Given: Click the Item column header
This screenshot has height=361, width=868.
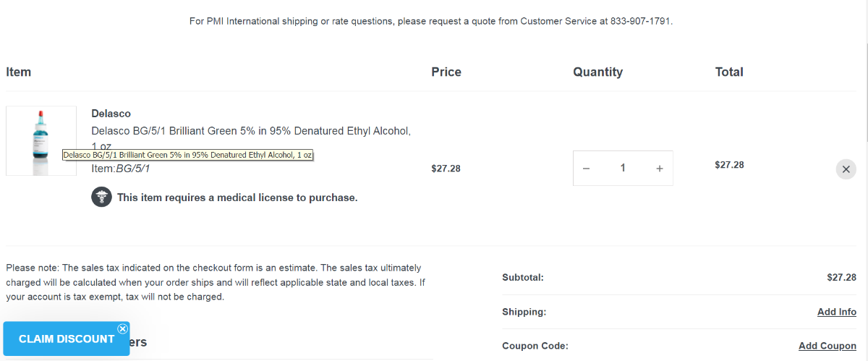Looking at the screenshot, I should pyautogui.click(x=19, y=72).
